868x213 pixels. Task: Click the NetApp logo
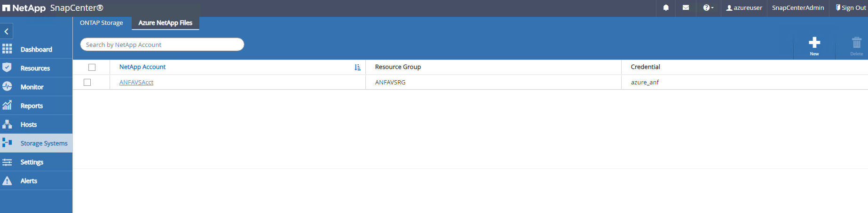[24, 8]
